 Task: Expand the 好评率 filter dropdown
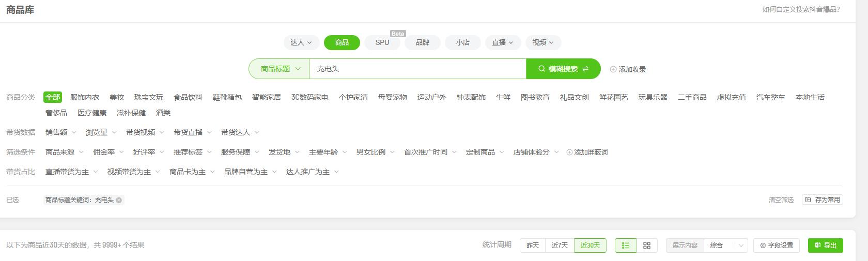pyautogui.click(x=148, y=152)
